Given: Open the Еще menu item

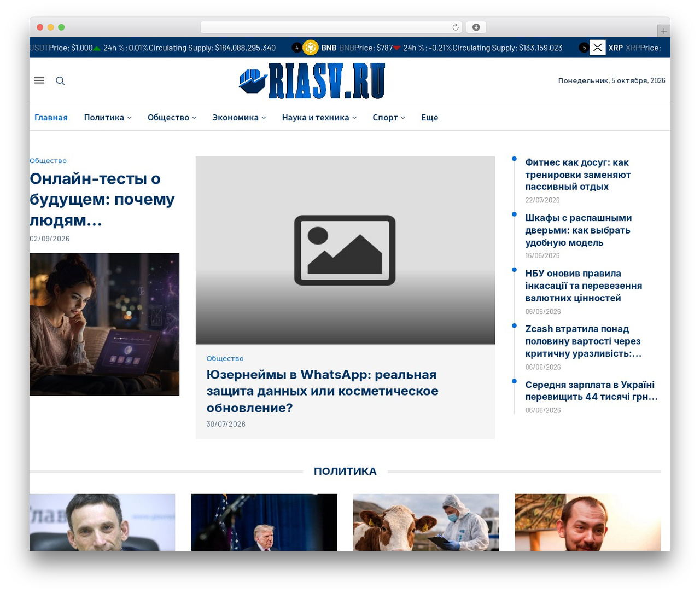Looking at the screenshot, I should 430,118.
